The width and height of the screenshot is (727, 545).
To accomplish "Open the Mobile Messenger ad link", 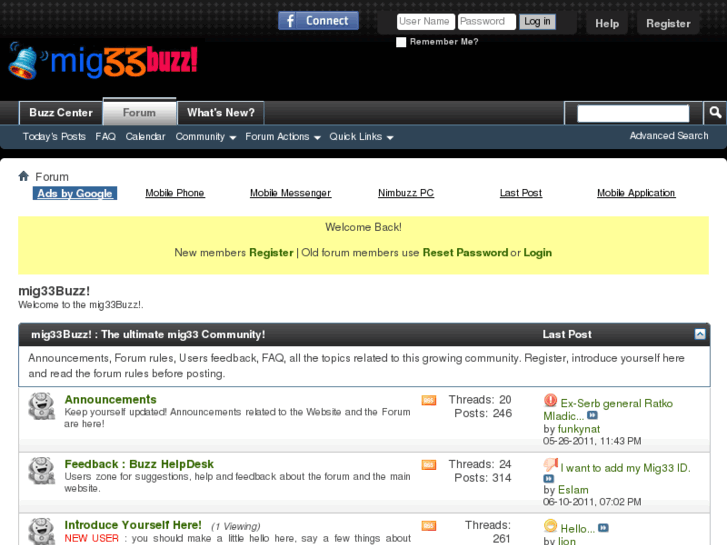I will pyautogui.click(x=290, y=193).
